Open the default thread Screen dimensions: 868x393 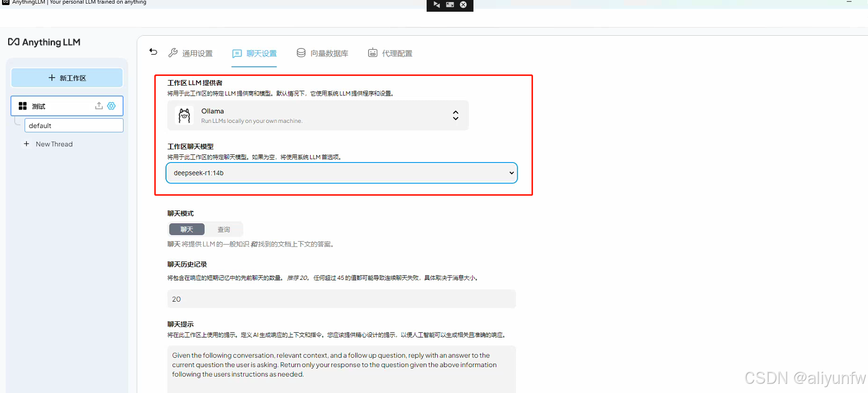pos(74,125)
